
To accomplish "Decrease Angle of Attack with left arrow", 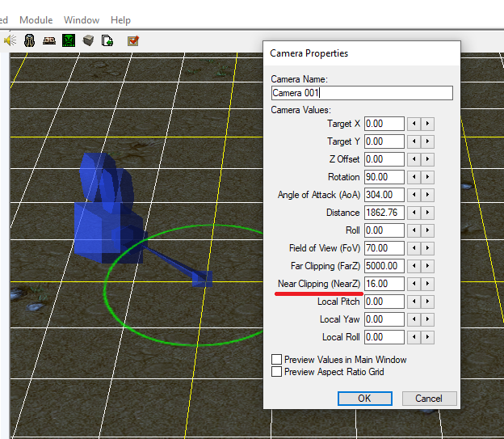I will pos(414,195).
